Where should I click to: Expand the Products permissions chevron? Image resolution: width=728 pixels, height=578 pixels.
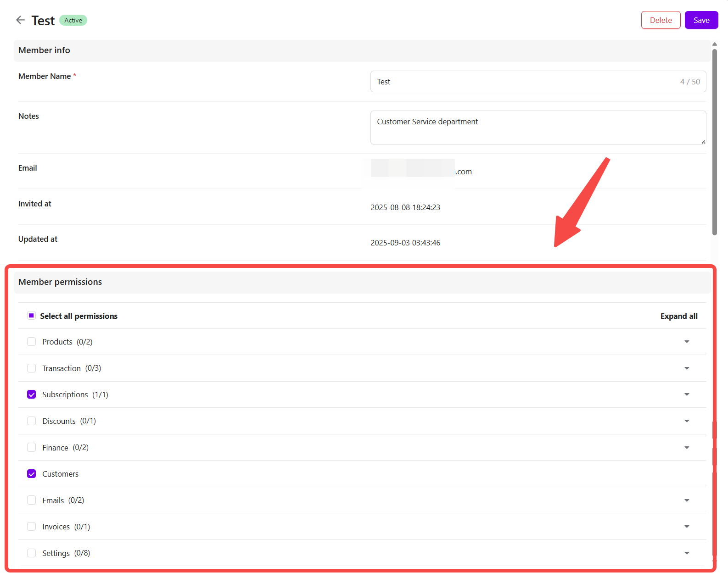[x=687, y=342]
